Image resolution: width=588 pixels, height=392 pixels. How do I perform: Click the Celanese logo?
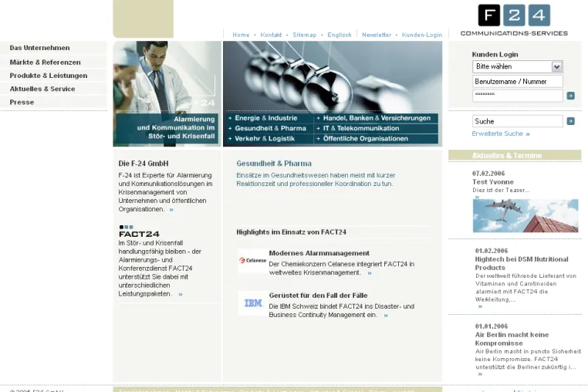253,260
